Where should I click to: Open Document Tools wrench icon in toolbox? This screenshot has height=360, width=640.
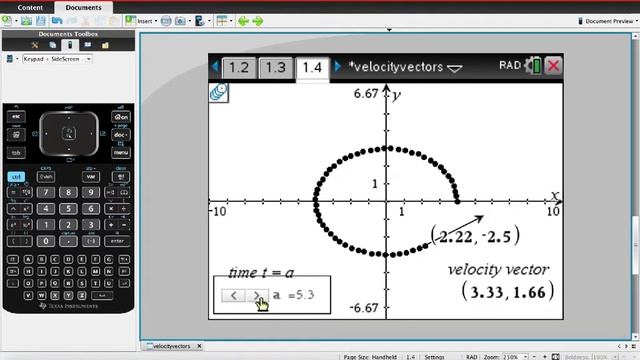[35, 45]
